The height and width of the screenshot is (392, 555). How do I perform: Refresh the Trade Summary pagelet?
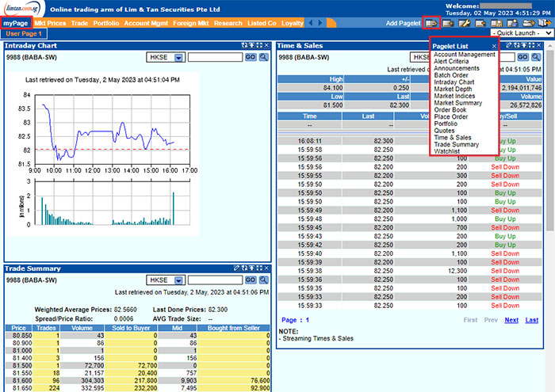click(244, 268)
